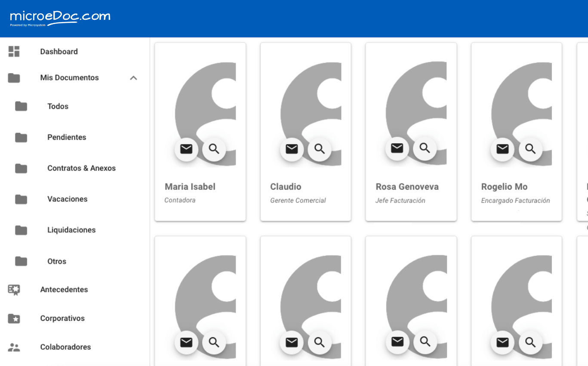
Task: Open the Todos folder
Action: click(58, 106)
